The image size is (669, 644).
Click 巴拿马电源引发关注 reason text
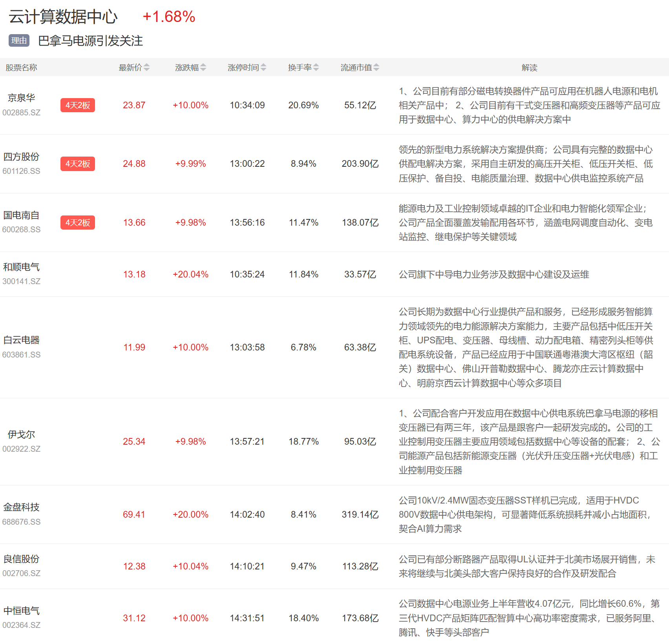(x=90, y=41)
